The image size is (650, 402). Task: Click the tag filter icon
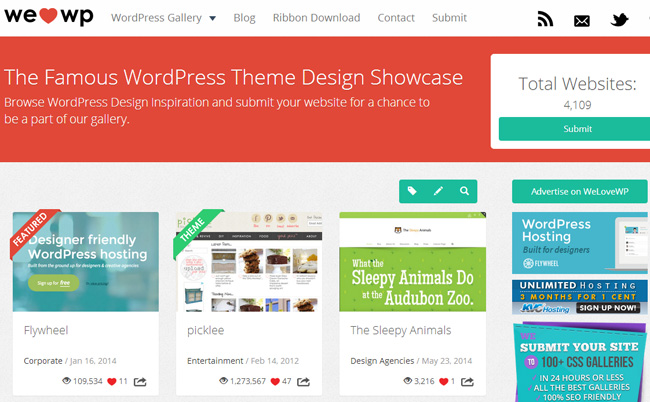click(x=412, y=191)
